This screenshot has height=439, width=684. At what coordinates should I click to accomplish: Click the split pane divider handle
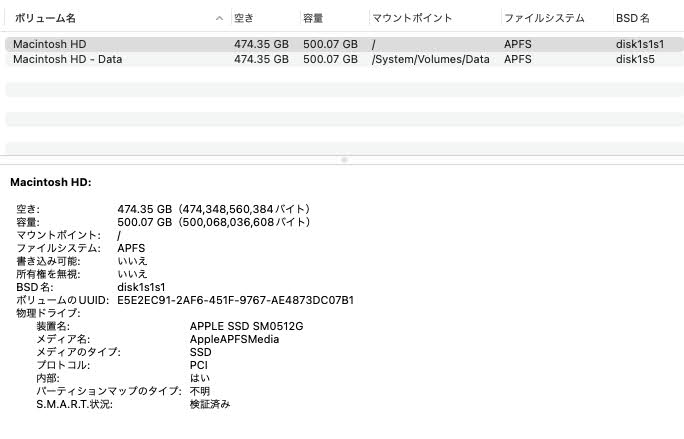click(343, 159)
